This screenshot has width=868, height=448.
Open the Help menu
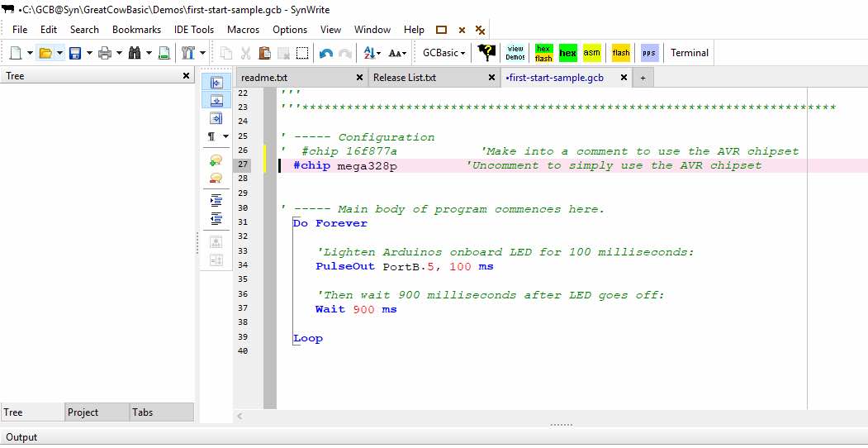pyautogui.click(x=414, y=30)
